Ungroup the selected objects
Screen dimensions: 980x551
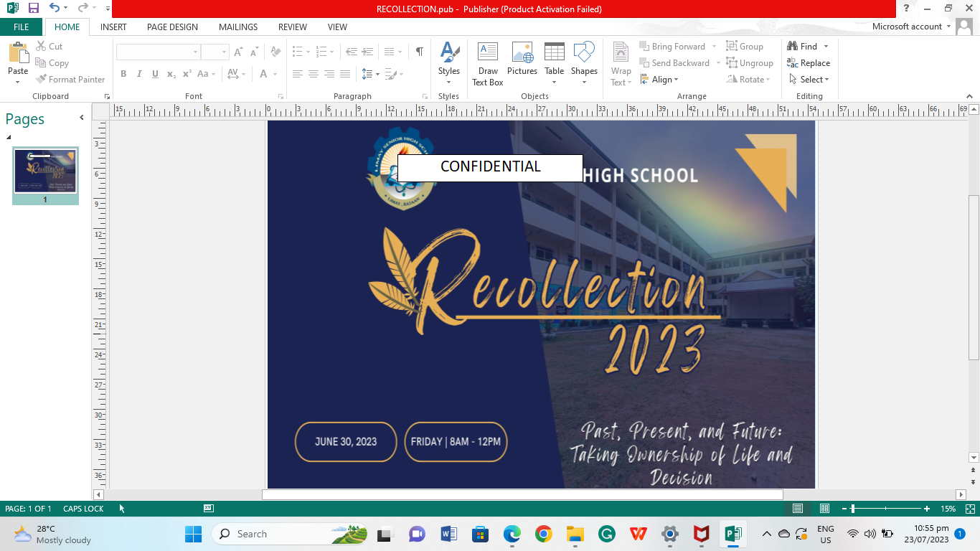click(750, 63)
